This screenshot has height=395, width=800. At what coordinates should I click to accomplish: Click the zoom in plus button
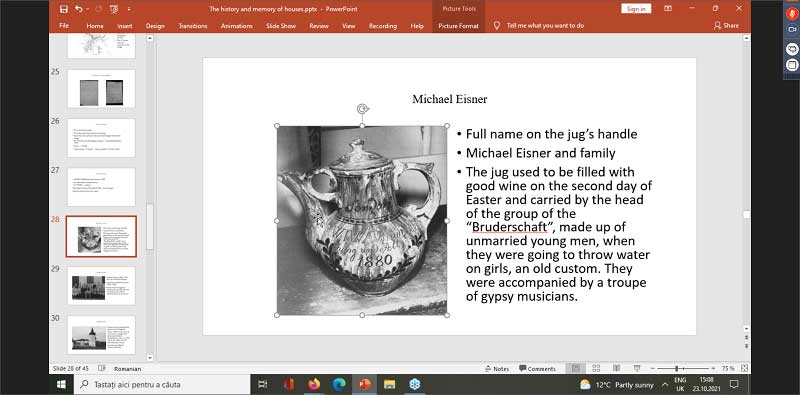(713, 368)
